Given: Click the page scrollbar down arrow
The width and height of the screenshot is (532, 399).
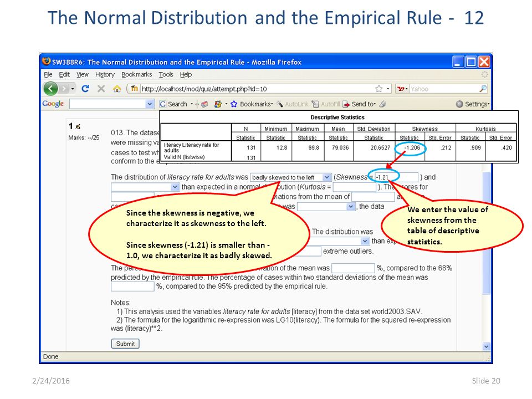Looking at the screenshot, I should [486, 346].
